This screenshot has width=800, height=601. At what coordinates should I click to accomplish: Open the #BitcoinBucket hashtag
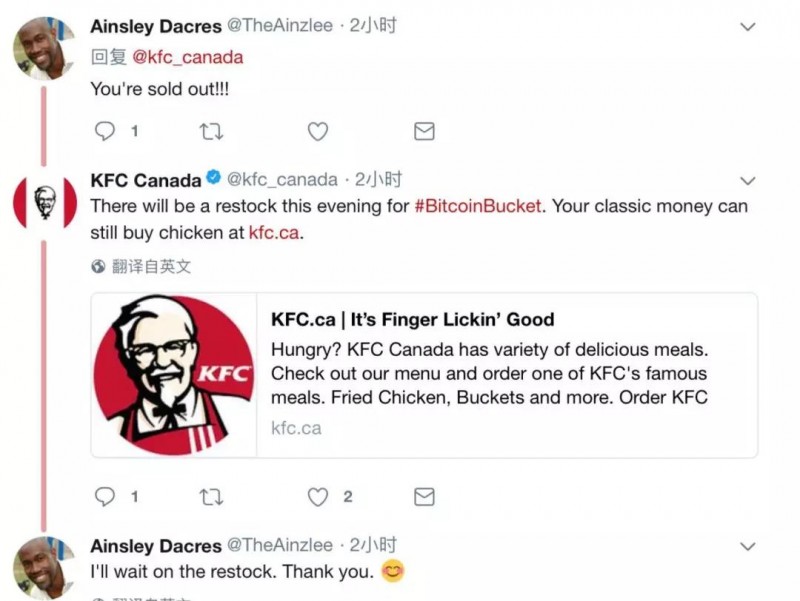[x=478, y=206]
